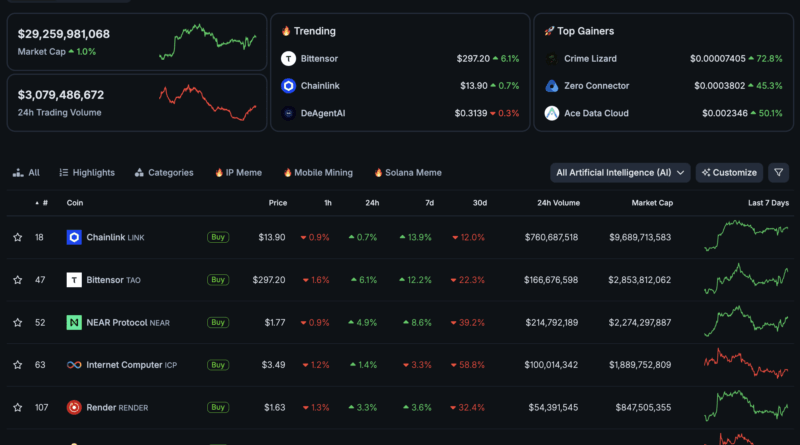Image resolution: width=800 pixels, height=445 pixels.
Task: Toggle the favorite star for Bittensor
Action: (17, 280)
